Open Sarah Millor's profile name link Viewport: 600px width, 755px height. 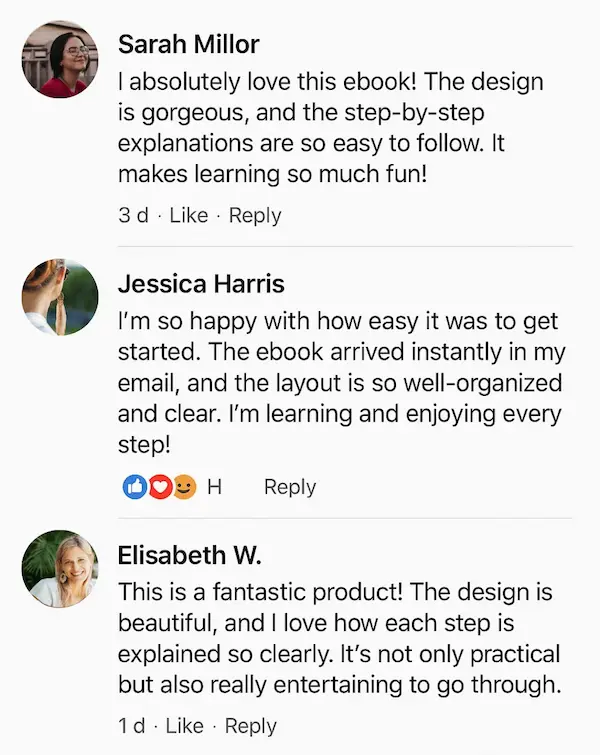pos(188,45)
